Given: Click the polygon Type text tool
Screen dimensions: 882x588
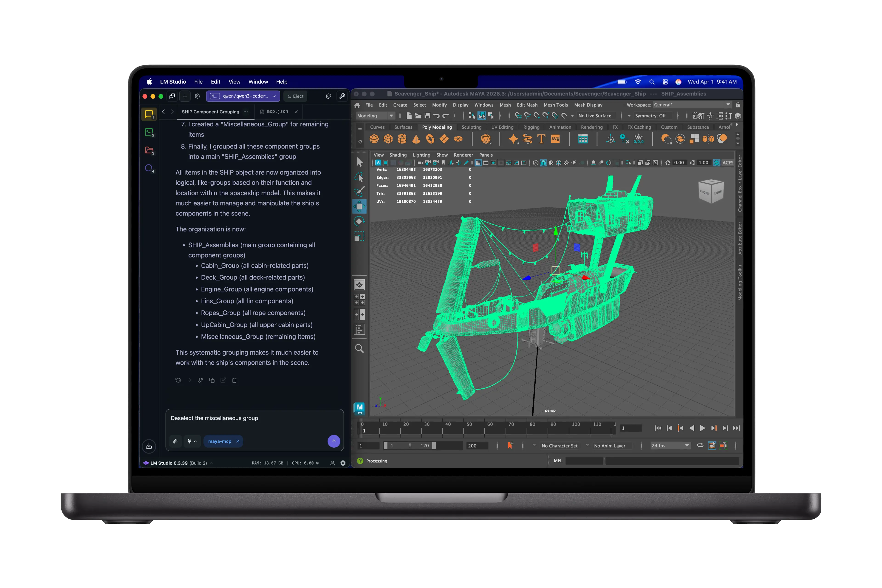Looking at the screenshot, I should pos(541,139).
